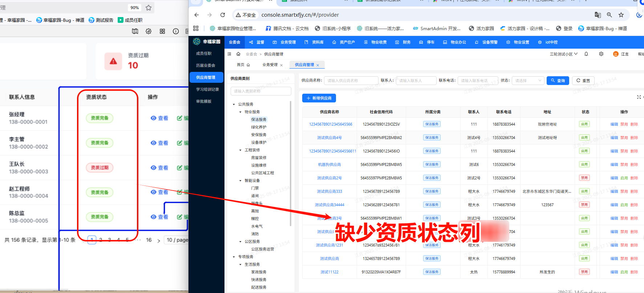Viewport: 644px width, 293px height.
Task: Collapse the 智能设备 tree node
Action: [x=240, y=181]
